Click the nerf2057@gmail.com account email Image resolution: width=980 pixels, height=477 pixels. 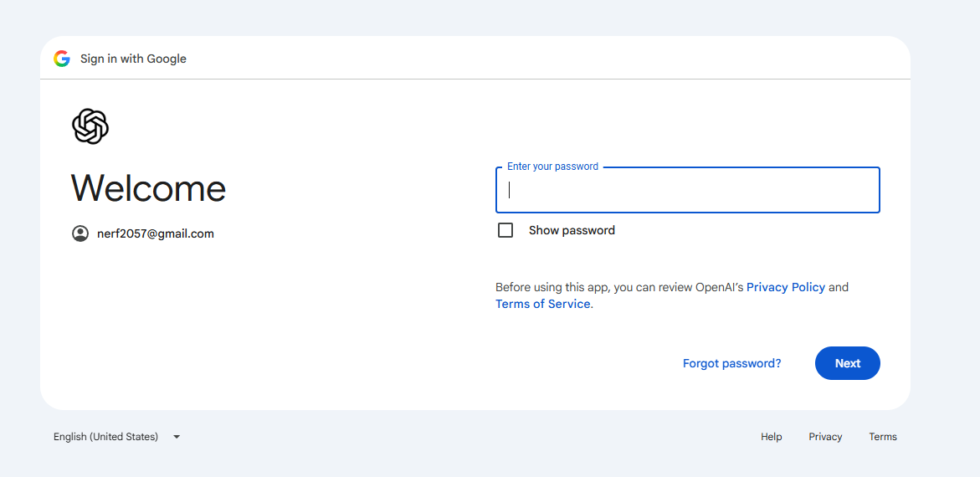(x=156, y=233)
